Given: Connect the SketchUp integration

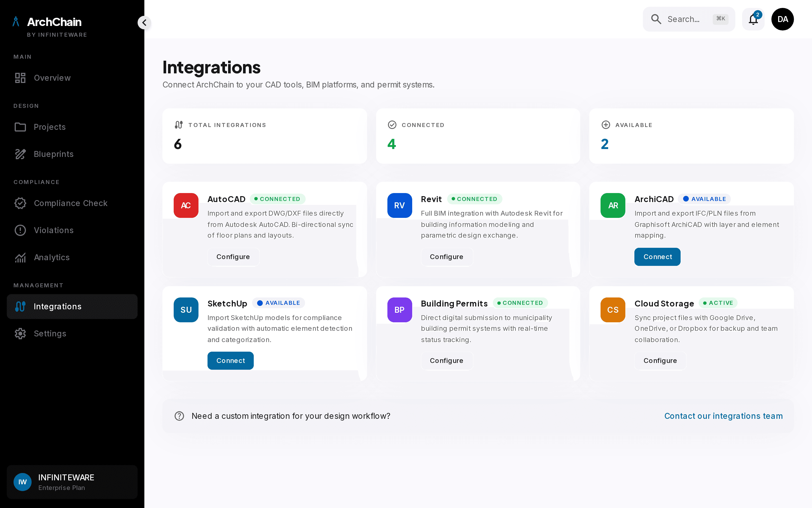Looking at the screenshot, I should [231, 360].
